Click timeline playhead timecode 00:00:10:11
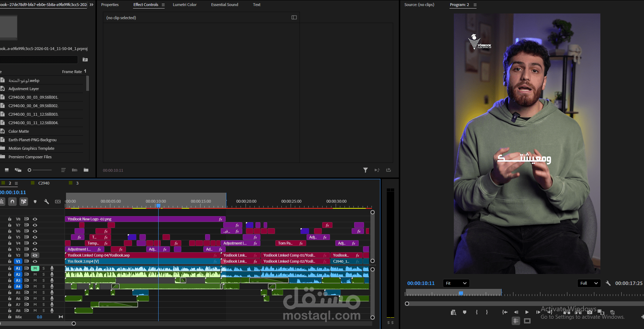This screenshot has height=329, width=644. click(x=13, y=192)
